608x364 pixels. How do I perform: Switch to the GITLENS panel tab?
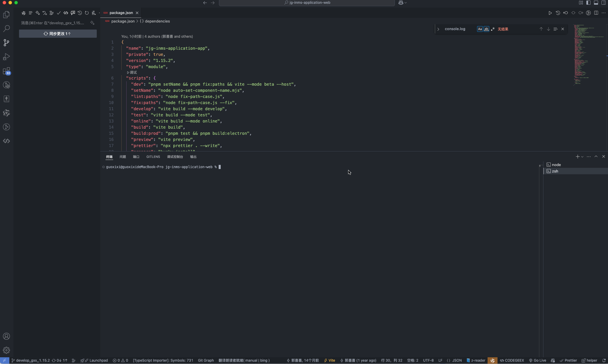[153, 157]
